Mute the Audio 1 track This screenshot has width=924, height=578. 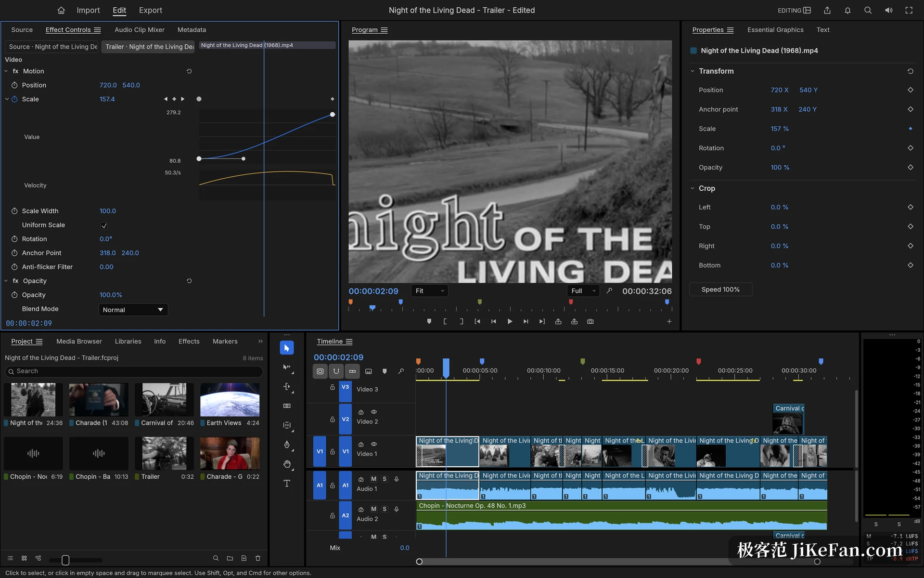pos(373,479)
